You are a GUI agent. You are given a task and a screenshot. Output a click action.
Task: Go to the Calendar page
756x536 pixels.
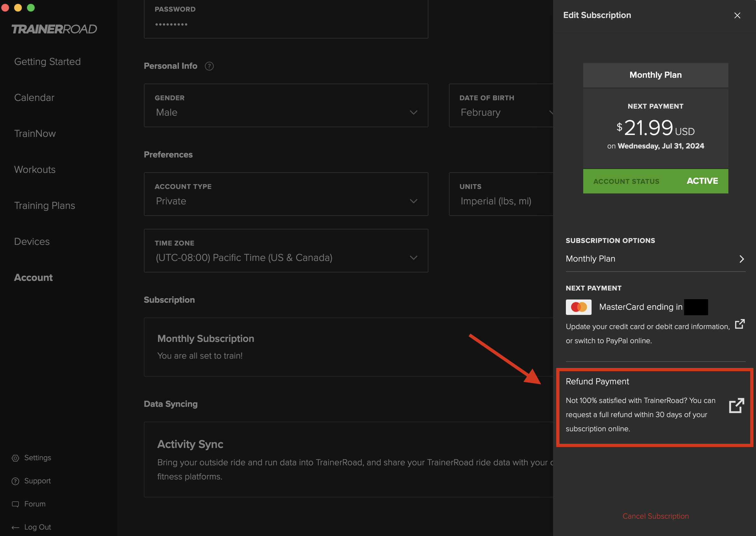point(34,98)
